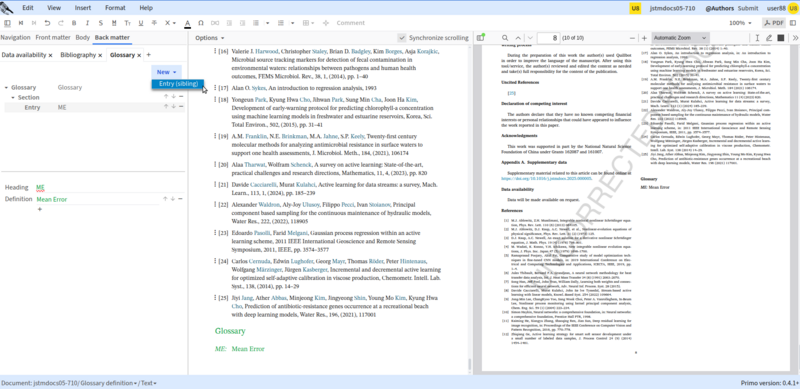Open the Help menu
Image resolution: width=800 pixels, height=389 pixels.
[146, 8]
